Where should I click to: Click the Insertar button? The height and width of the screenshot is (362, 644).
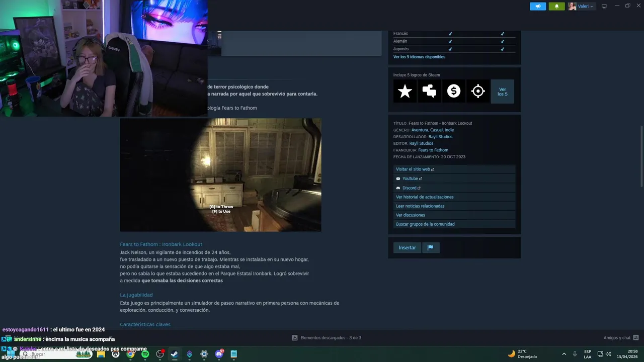click(407, 247)
